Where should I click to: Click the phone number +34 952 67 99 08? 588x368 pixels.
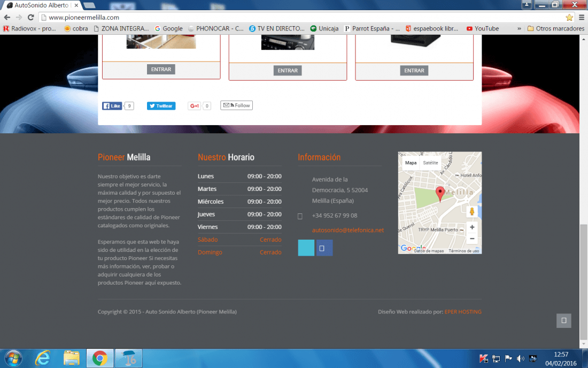point(335,216)
